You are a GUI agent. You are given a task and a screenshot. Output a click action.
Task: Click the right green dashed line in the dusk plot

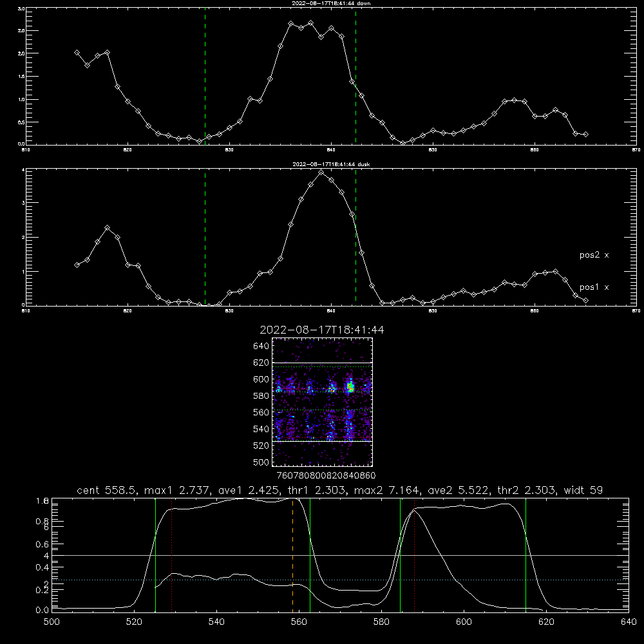click(x=355, y=237)
